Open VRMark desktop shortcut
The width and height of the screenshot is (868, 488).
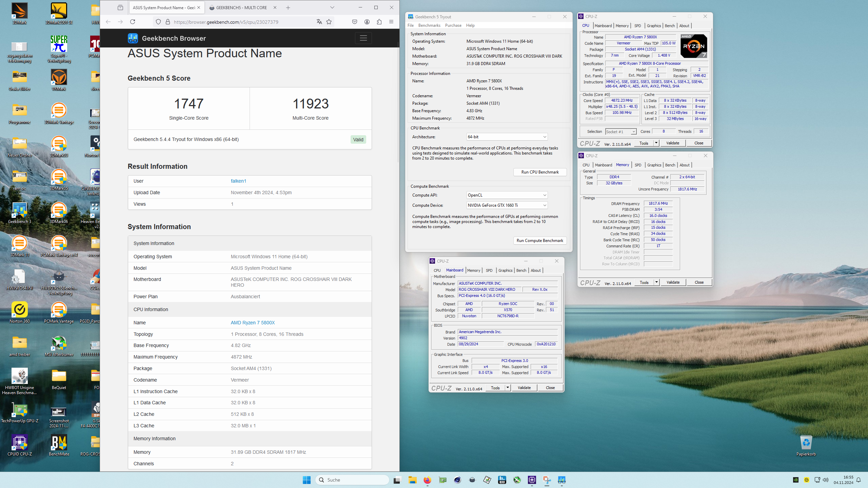(59, 80)
